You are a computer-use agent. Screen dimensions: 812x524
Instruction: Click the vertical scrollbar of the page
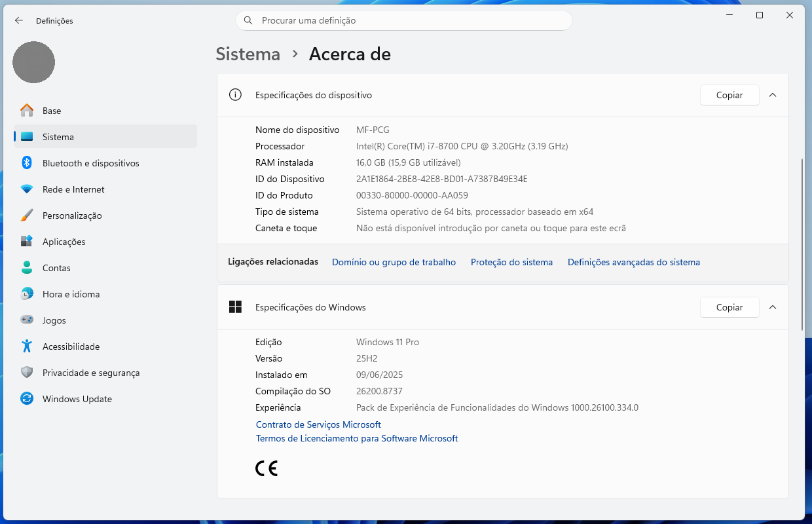[x=803, y=244]
